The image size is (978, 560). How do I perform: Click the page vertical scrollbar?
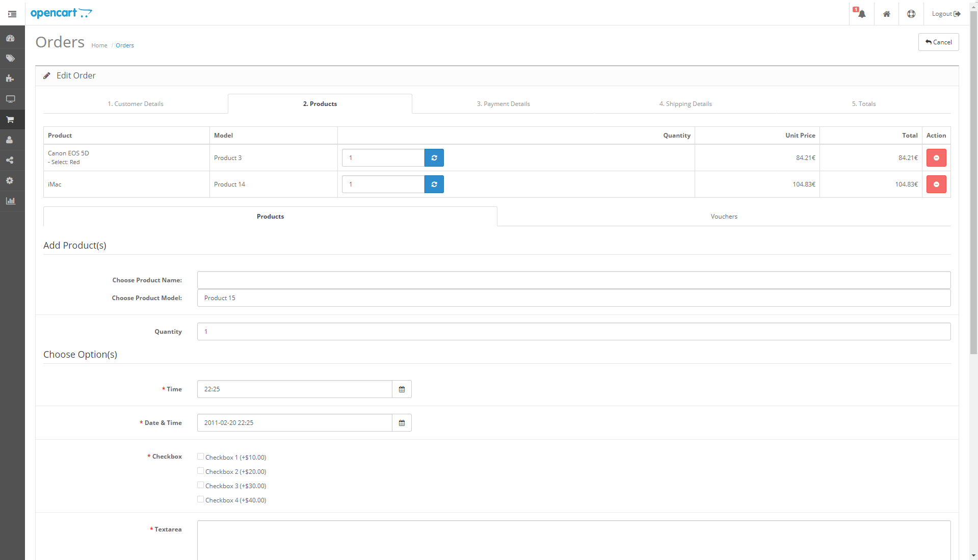[973, 183]
